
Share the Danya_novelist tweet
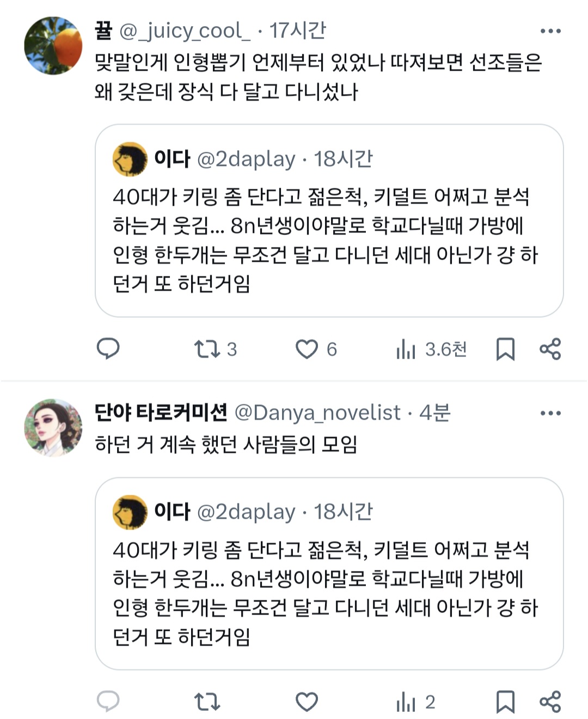pyautogui.click(x=550, y=702)
